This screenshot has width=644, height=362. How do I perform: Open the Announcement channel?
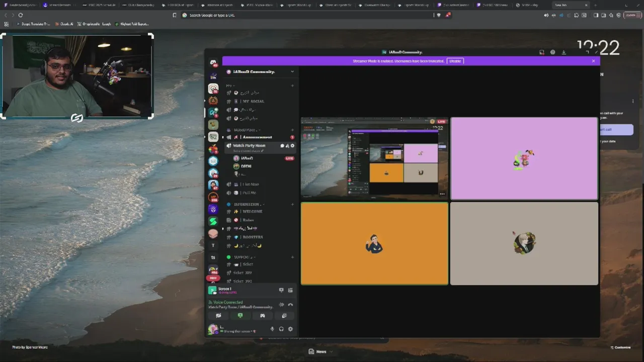click(x=260, y=137)
